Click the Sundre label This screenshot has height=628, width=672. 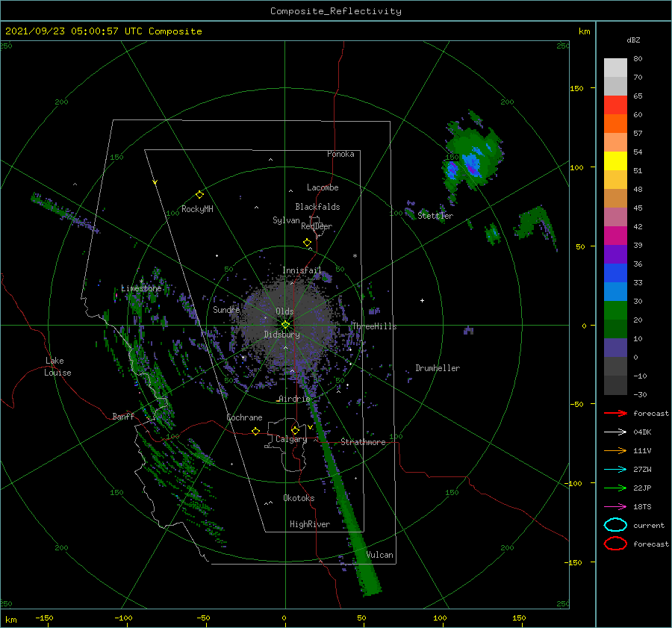[226, 309]
